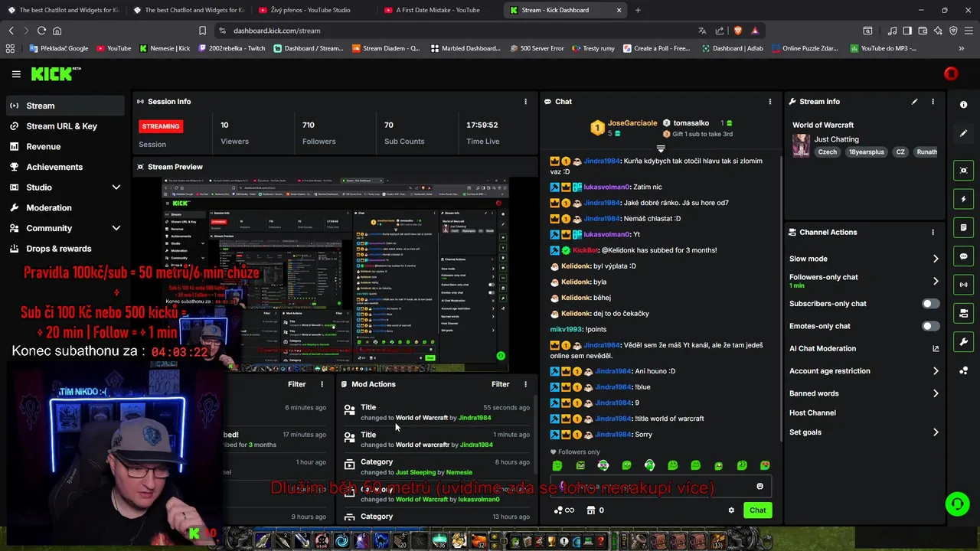Open Mod Actions three-dot menu
The height and width of the screenshot is (551, 980).
point(525,384)
